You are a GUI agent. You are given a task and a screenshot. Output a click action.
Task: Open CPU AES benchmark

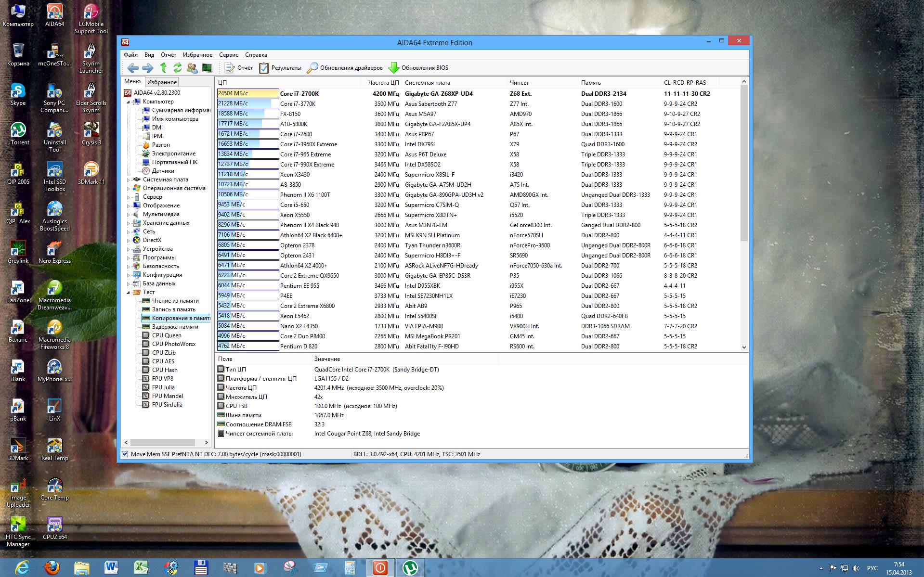[163, 361]
